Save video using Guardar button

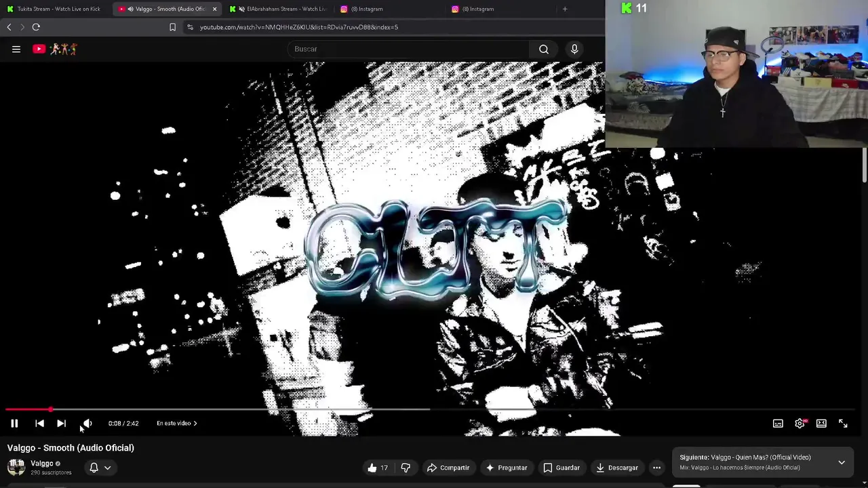(561, 468)
